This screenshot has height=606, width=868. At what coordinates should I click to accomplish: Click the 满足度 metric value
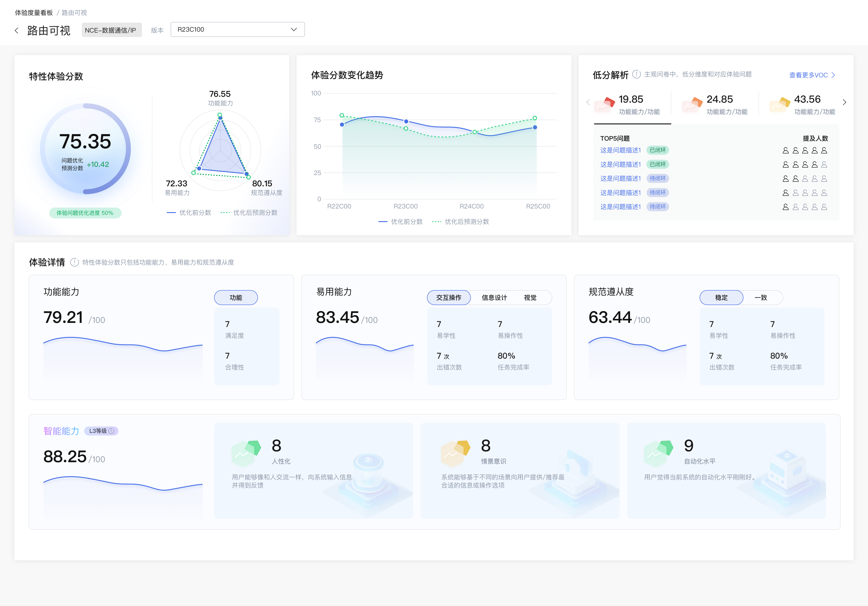[x=227, y=324]
